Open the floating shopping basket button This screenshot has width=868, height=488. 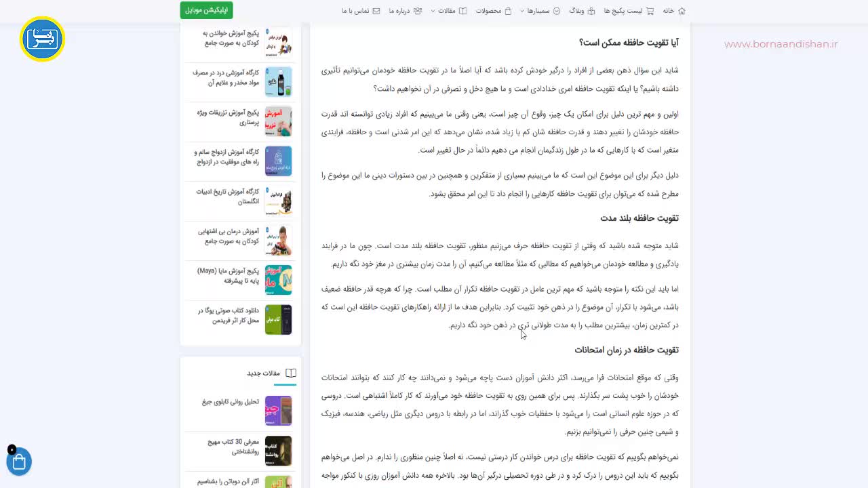click(19, 462)
